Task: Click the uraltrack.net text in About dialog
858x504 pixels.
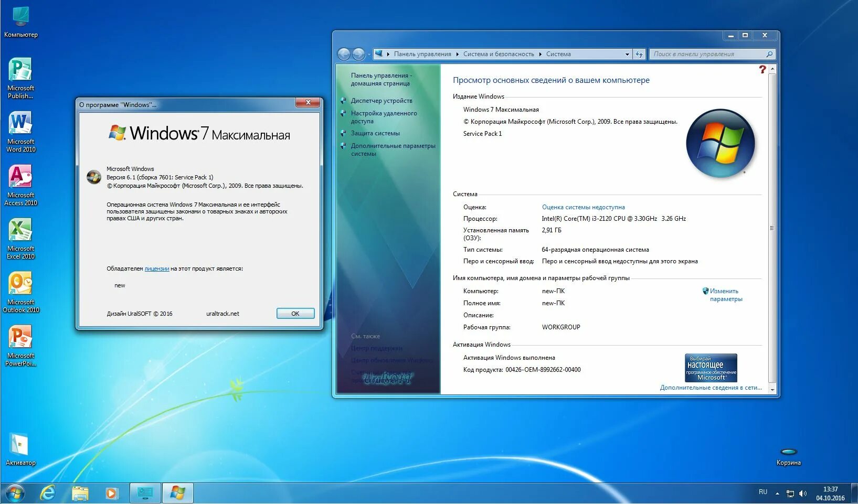Action: click(223, 314)
